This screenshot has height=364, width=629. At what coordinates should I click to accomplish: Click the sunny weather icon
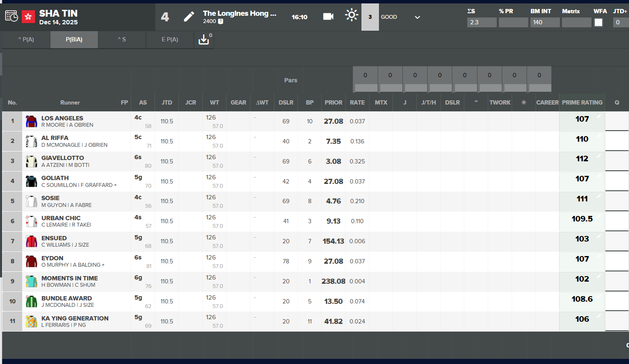point(351,15)
